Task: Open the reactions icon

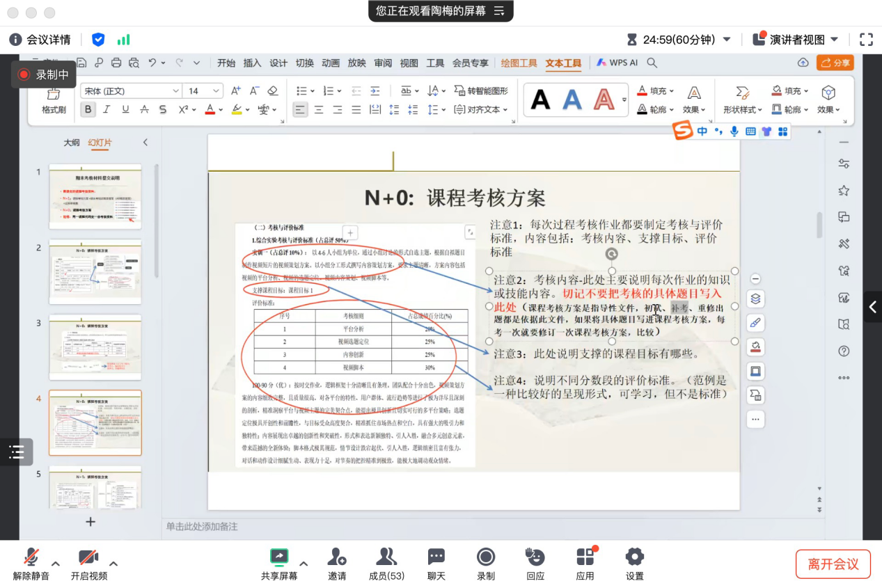Action: 535,557
